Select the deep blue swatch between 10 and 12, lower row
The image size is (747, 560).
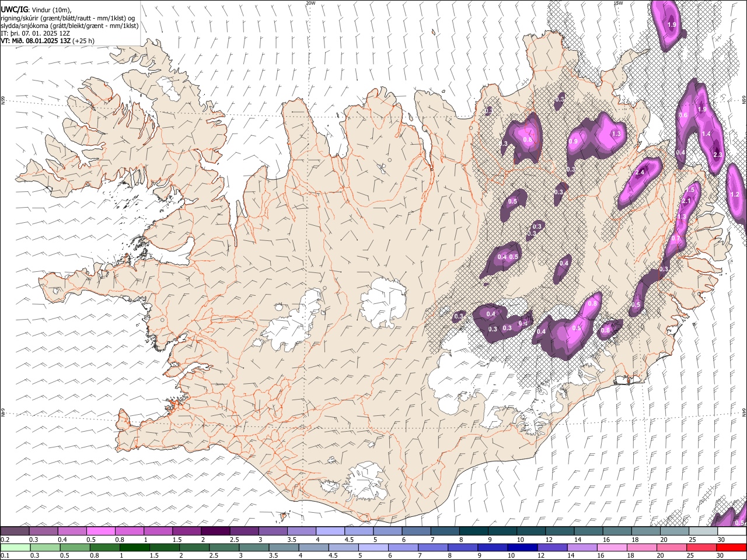[x=522, y=547]
